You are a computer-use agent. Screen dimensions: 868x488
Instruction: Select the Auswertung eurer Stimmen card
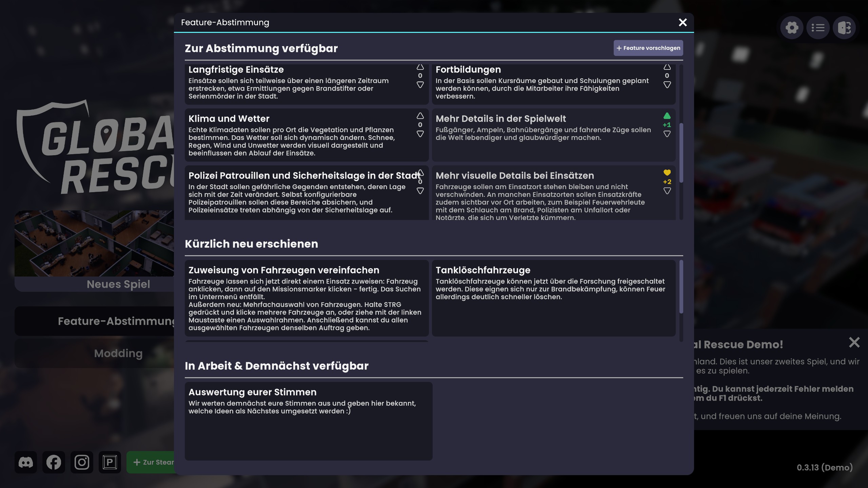pos(309,421)
